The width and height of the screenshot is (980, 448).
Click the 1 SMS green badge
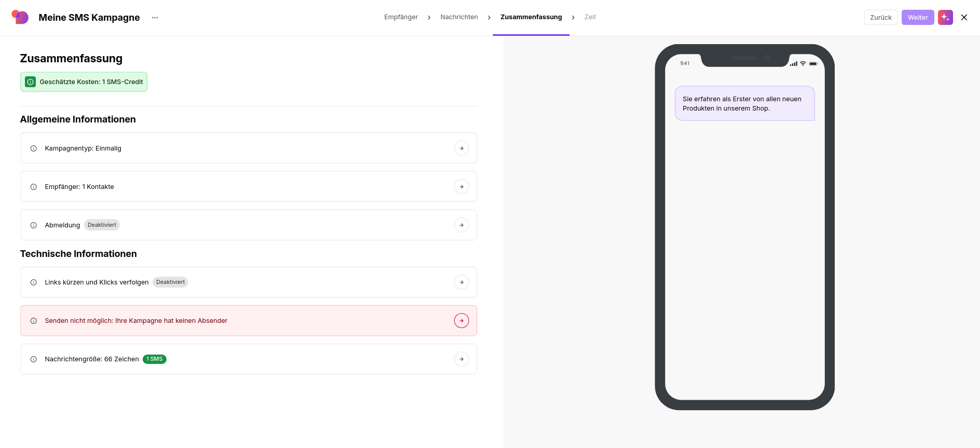tap(155, 359)
